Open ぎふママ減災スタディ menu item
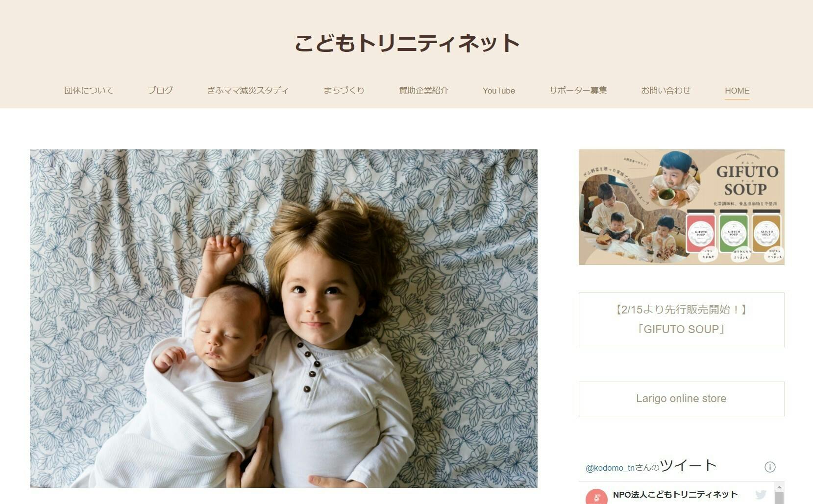This screenshot has width=813, height=504. click(247, 91)
